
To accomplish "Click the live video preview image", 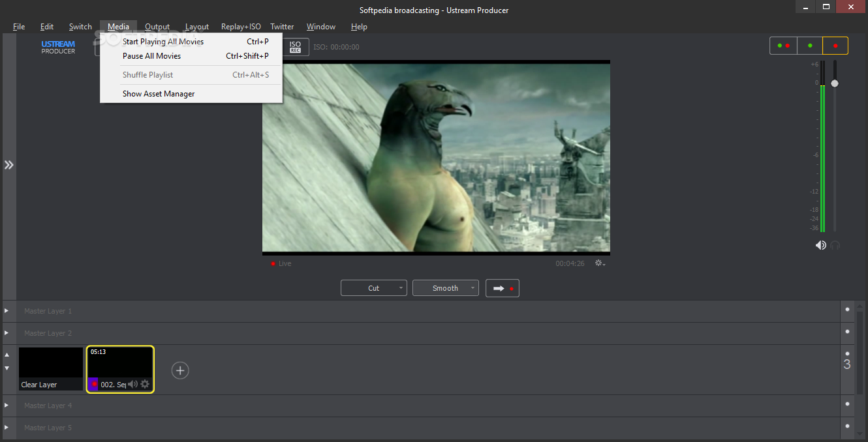I will coord(436,156).
